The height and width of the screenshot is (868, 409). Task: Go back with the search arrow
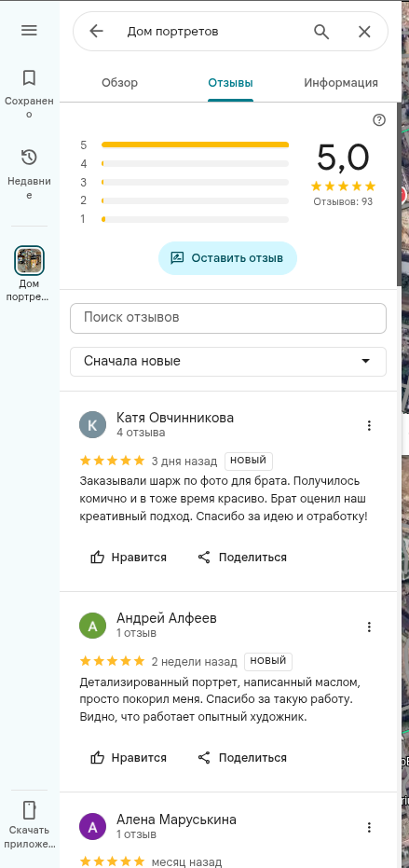click(x=96, y=31)
